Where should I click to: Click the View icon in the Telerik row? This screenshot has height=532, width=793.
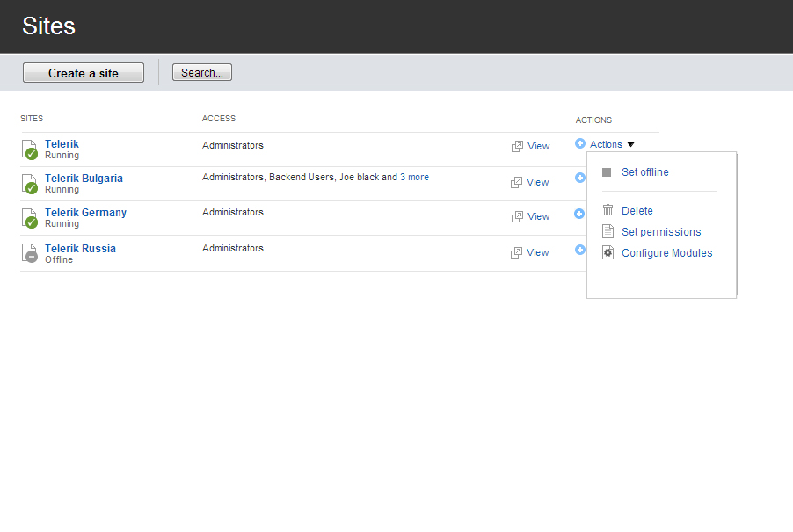517,146
